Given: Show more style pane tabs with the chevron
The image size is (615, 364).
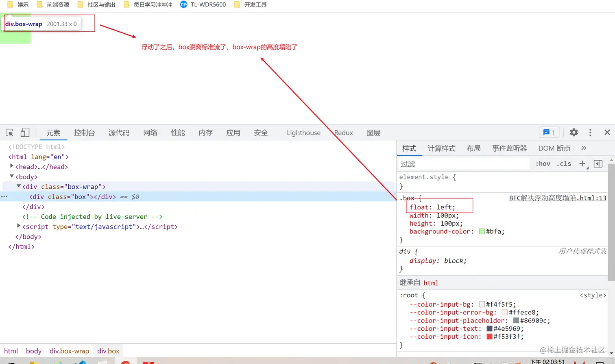Looking at the screenshot, I should 584,148.
